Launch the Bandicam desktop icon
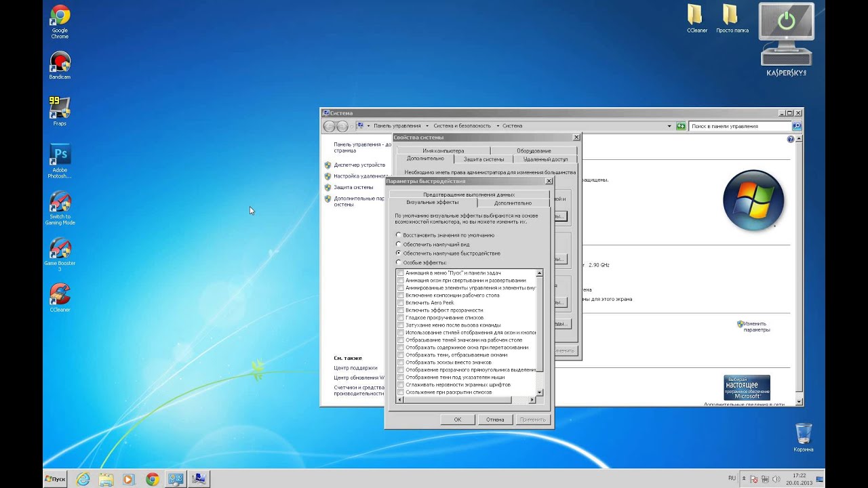The image size is (868, 488). point(60,66)
